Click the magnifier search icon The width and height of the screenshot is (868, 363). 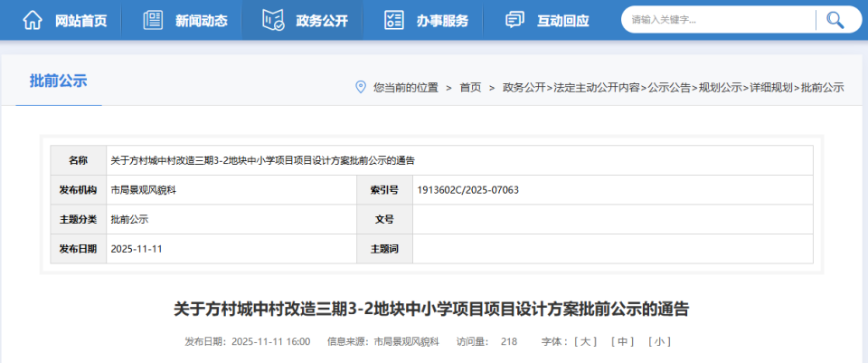[x=835, y=20]
